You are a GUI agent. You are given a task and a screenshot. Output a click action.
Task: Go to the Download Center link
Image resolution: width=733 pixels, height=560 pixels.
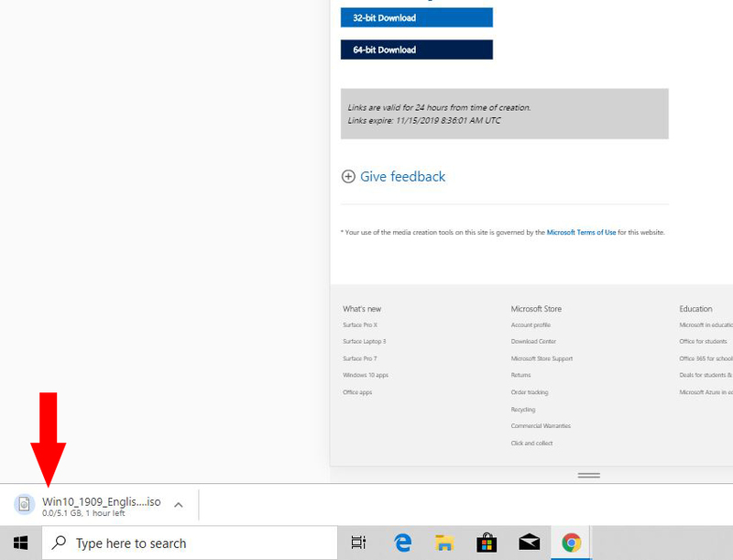coord(533,341)
